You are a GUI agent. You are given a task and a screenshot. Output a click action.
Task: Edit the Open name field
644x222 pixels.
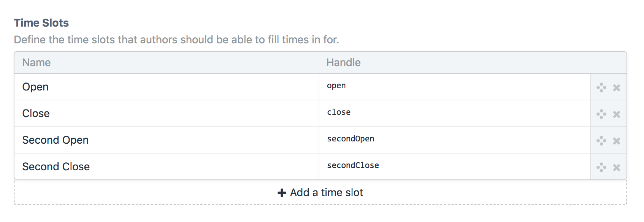(x=167, y=87)
